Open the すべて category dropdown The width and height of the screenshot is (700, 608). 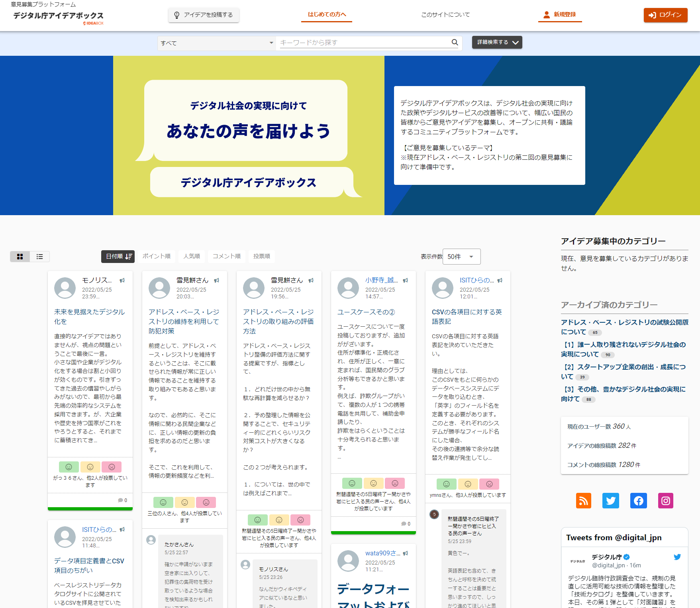[217, 43]
